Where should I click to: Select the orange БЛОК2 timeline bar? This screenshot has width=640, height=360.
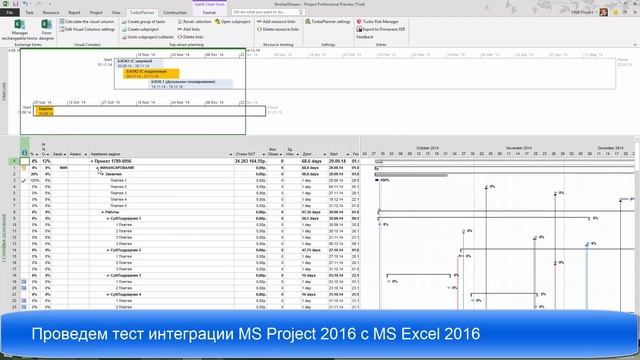[x=151, y=74]
